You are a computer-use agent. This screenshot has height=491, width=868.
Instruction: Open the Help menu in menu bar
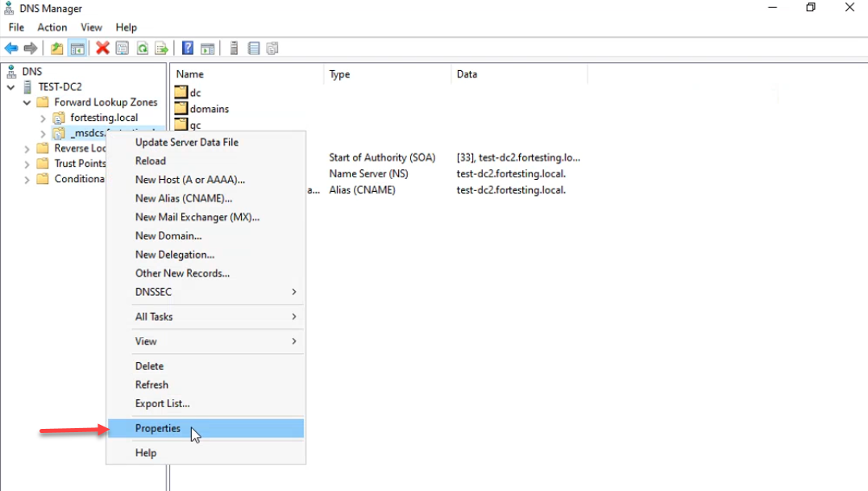127,27
